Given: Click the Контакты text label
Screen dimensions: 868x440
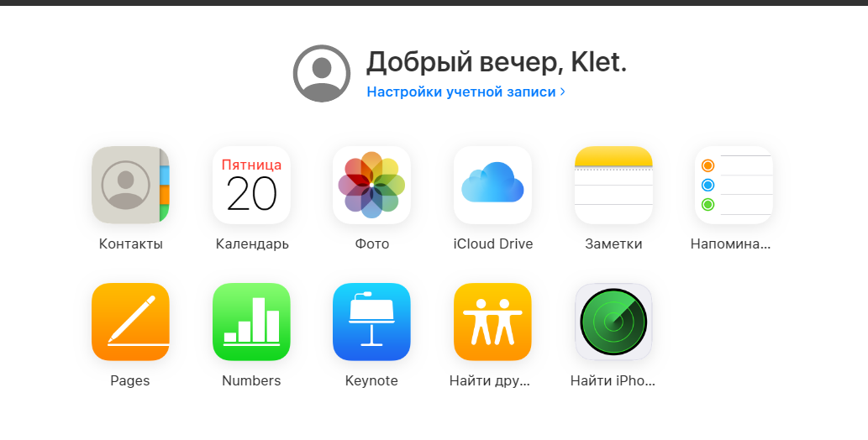Looking at the screenshot, I should 130,244.
